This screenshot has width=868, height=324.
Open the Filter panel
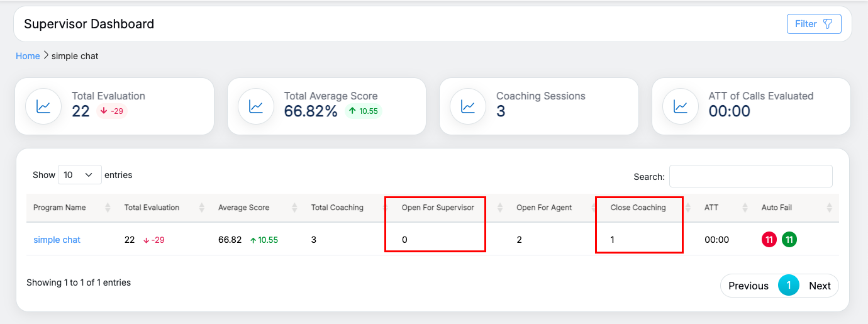(x=813, y=24)
